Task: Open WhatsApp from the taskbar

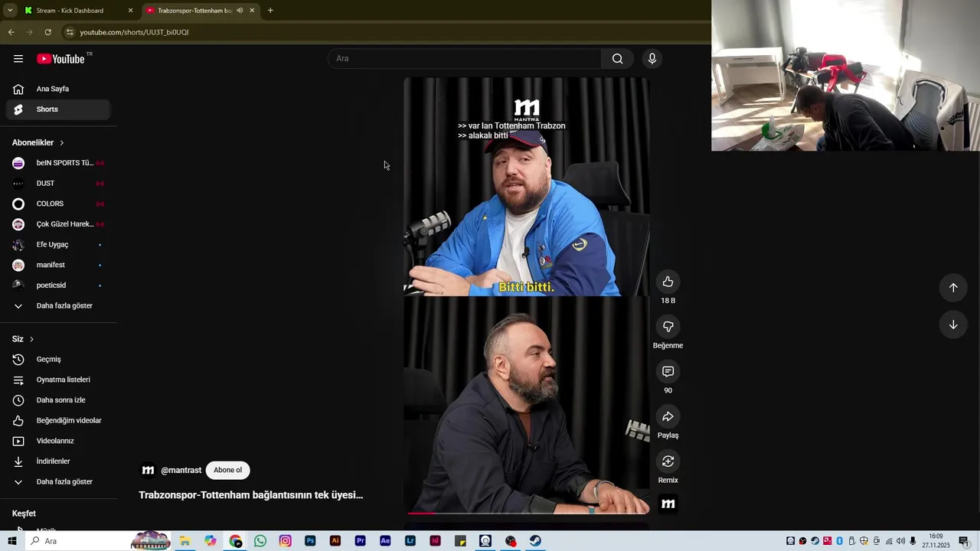Action: click(x=260, y=541)
